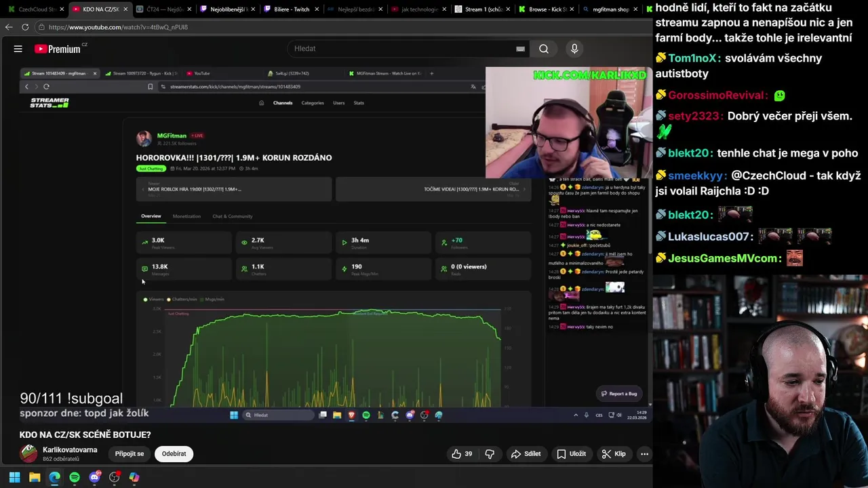Click Report a Bug button in the video

click(618, 394)
